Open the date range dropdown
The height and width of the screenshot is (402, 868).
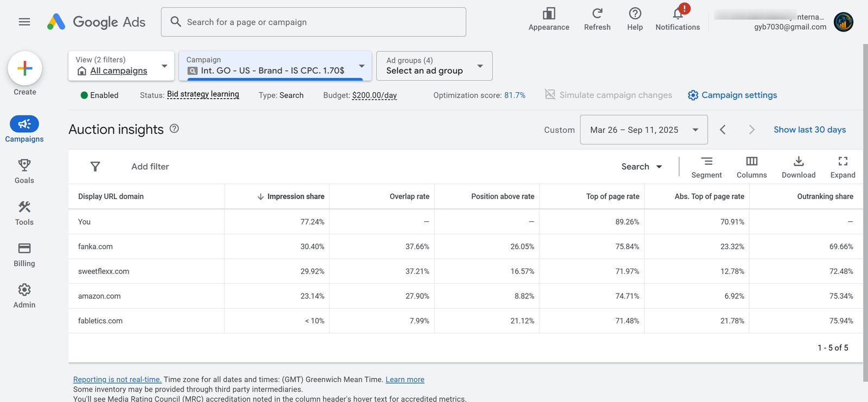(x=644, y=130)
